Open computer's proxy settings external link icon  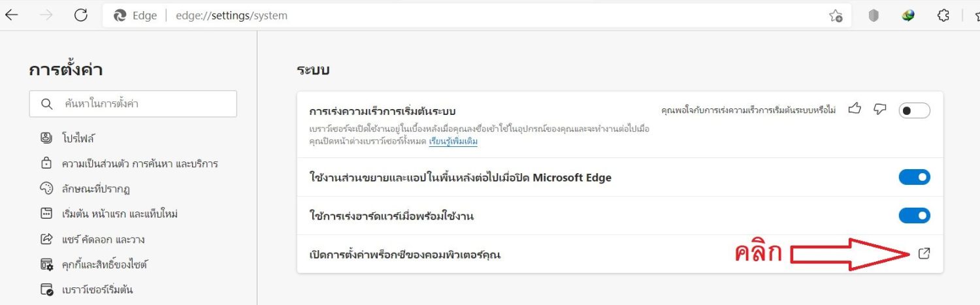click(924, 254)
